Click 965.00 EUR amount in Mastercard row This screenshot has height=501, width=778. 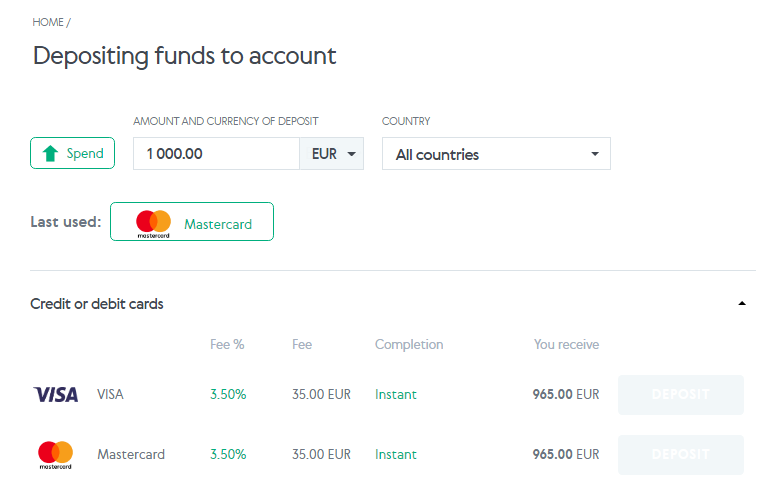(x=566, y=454)
